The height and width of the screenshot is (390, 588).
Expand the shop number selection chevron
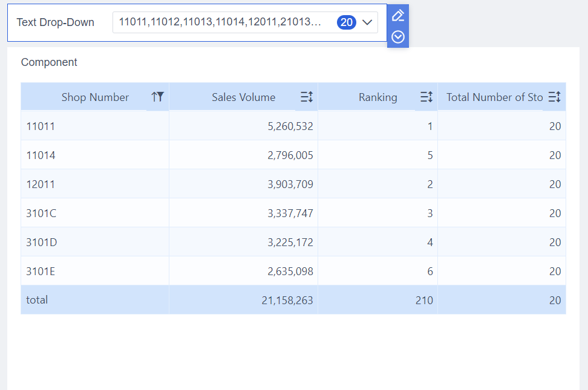tap(367, 22)
